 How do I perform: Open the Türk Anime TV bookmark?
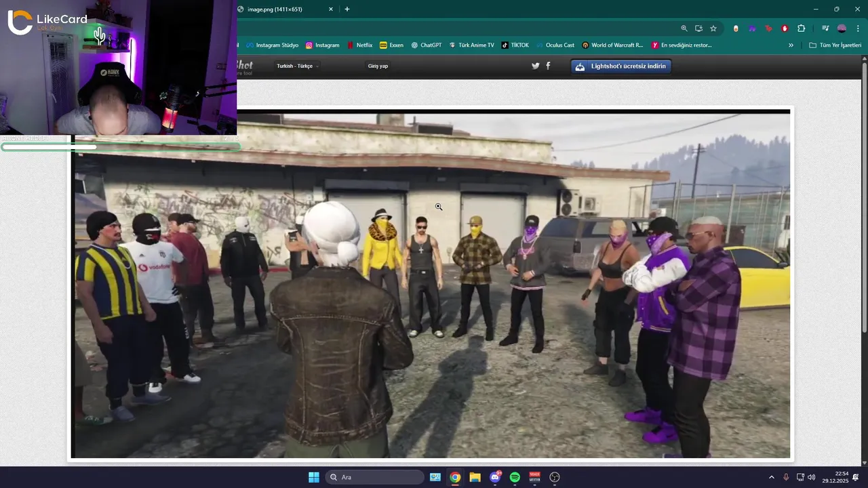pyautogui.click(x=471, y=45)
